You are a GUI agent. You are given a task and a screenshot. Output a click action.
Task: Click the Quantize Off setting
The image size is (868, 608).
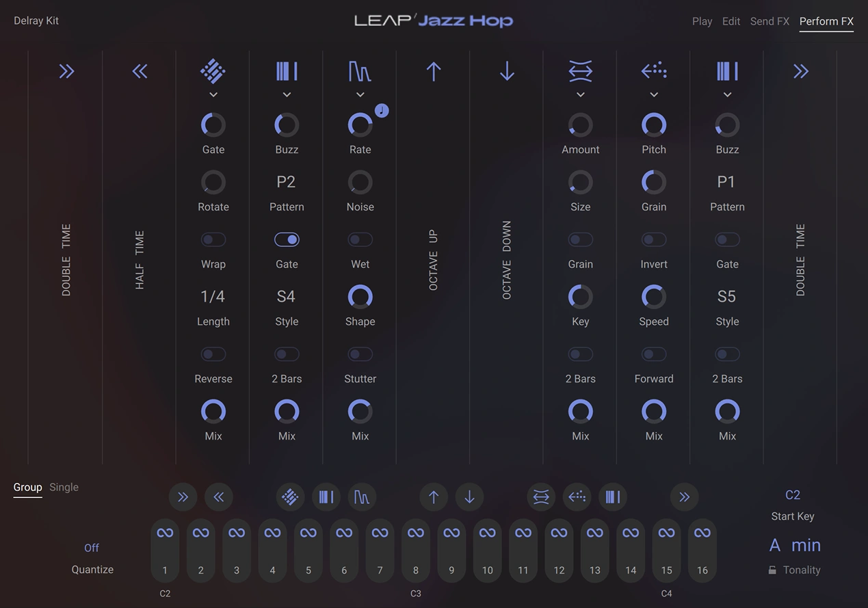(x=91, y=548)
